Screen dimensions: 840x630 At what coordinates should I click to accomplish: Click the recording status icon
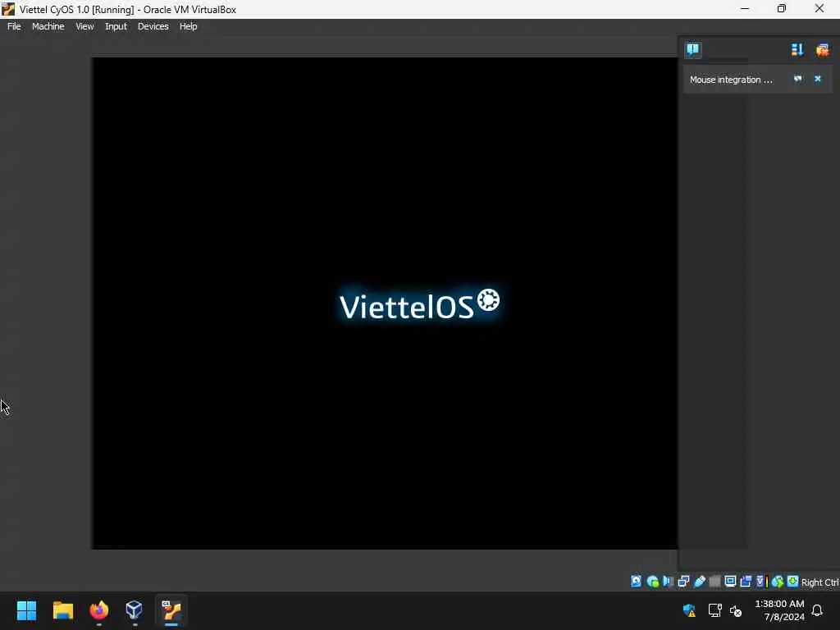pos(746,582)
